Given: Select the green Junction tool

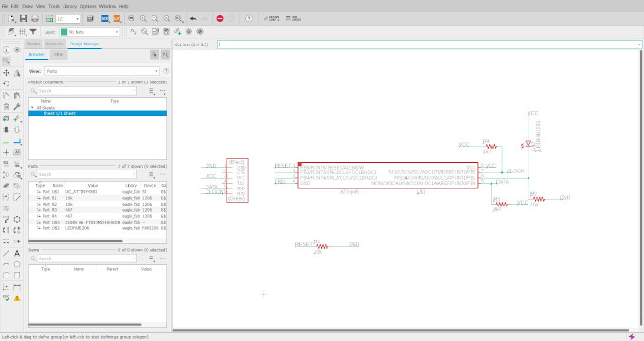Looking at the screenshot, I should click(7, 152).
